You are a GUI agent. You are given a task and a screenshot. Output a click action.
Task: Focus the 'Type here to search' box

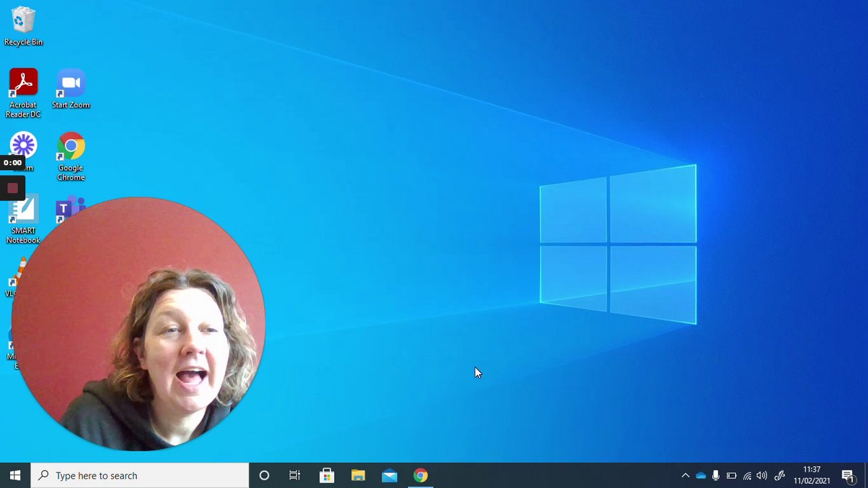pyautogui.click(x=140, y=475)
